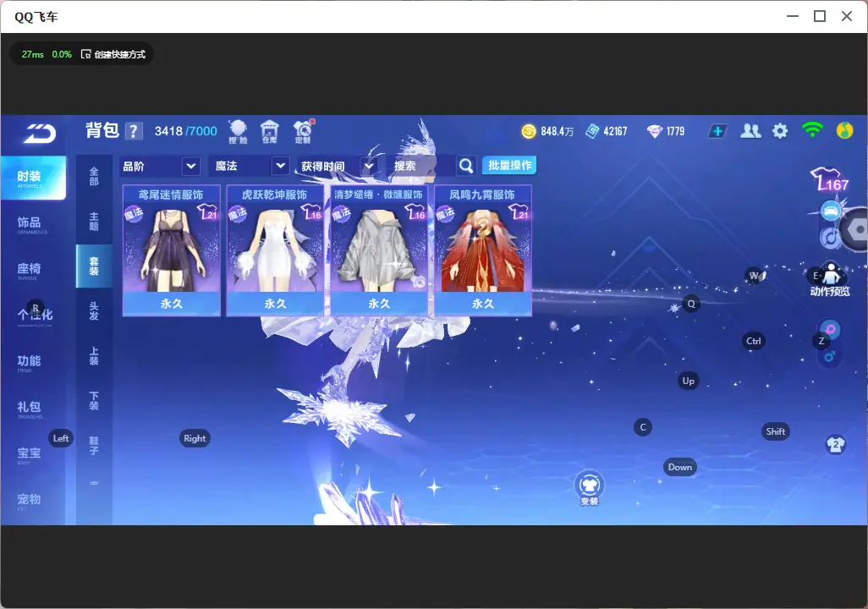Maximize the QQ飞车 window

tap(820, 17)
